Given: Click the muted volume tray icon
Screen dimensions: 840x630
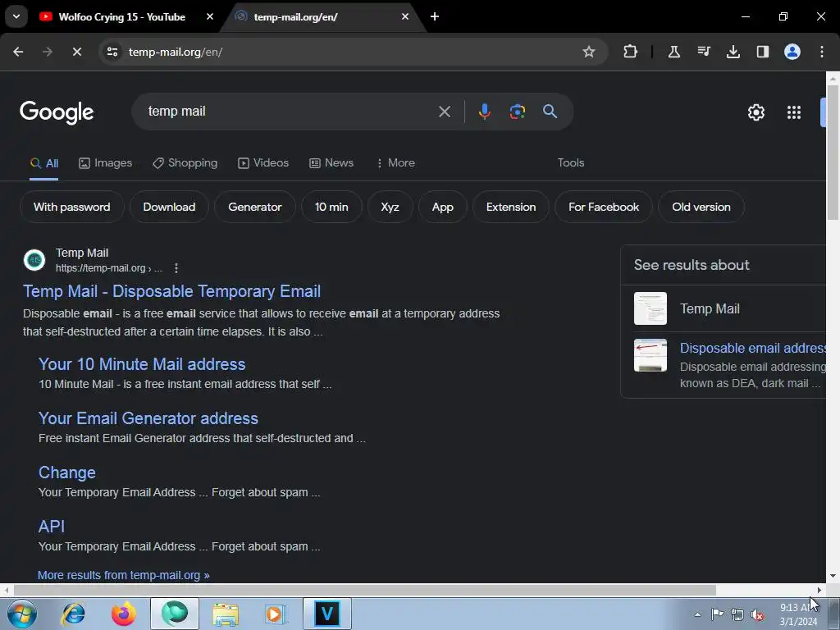Looking at the screenshot, I should pyautogui.click(x=757, y=615).
